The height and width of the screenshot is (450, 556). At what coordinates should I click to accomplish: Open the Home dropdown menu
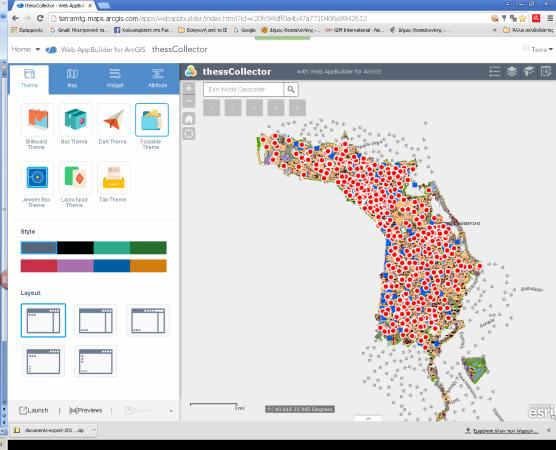[x=26, y=49]
